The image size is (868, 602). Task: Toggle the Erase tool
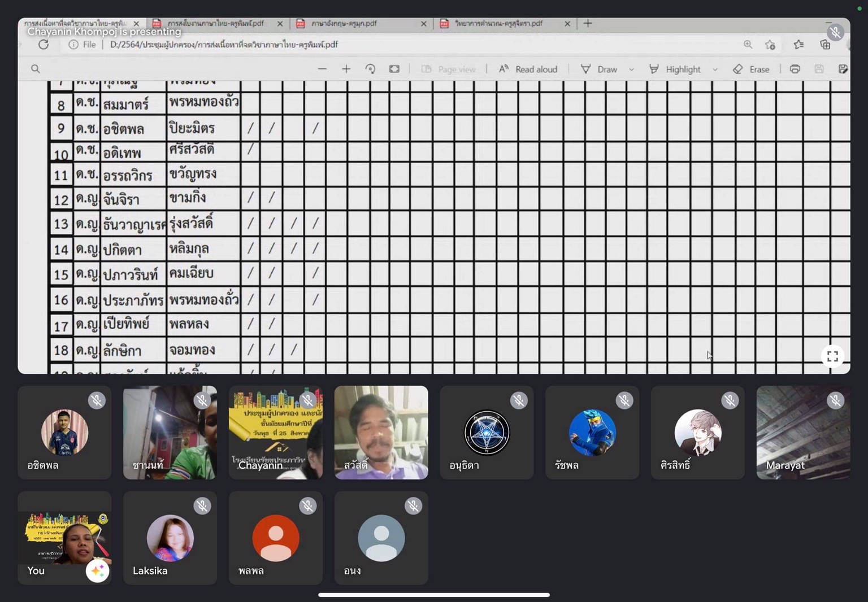(752, 69)
